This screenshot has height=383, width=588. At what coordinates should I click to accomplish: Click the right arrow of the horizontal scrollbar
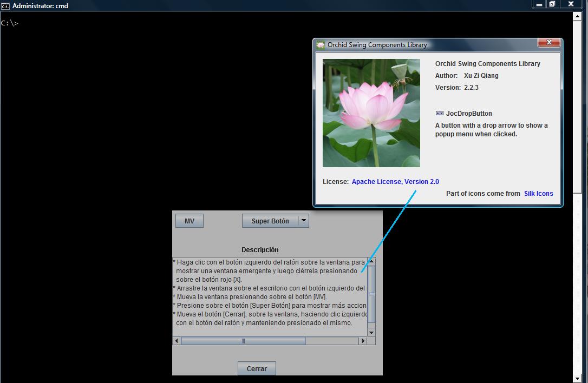tap(363, 340)
